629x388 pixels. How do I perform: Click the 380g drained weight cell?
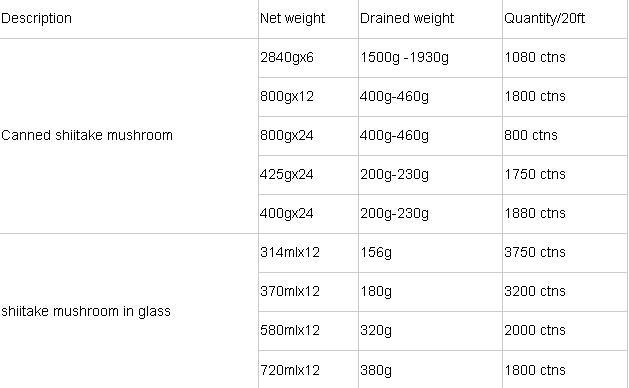[x=430, y=370]
